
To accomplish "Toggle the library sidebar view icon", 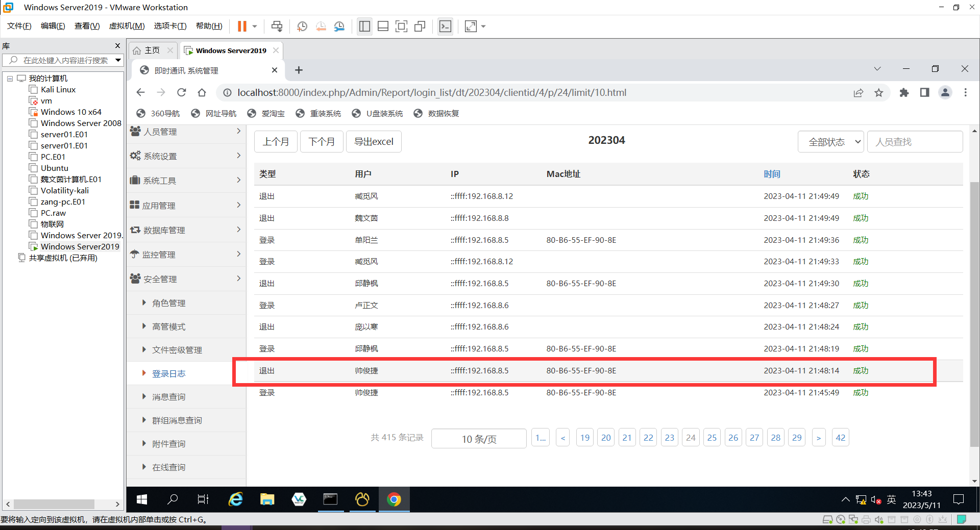I will (x=364, y=26).
